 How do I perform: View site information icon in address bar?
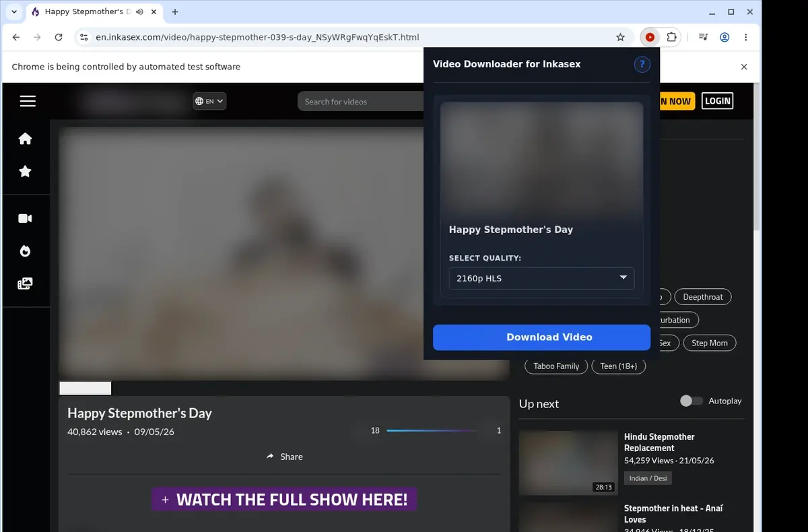(83, 38)
